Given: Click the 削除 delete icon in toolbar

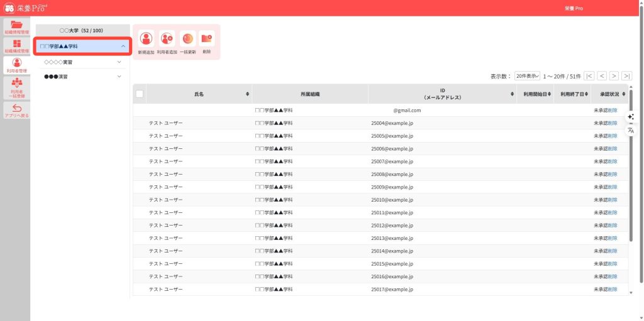Looking at the screenshot, I should pos(207,39).
